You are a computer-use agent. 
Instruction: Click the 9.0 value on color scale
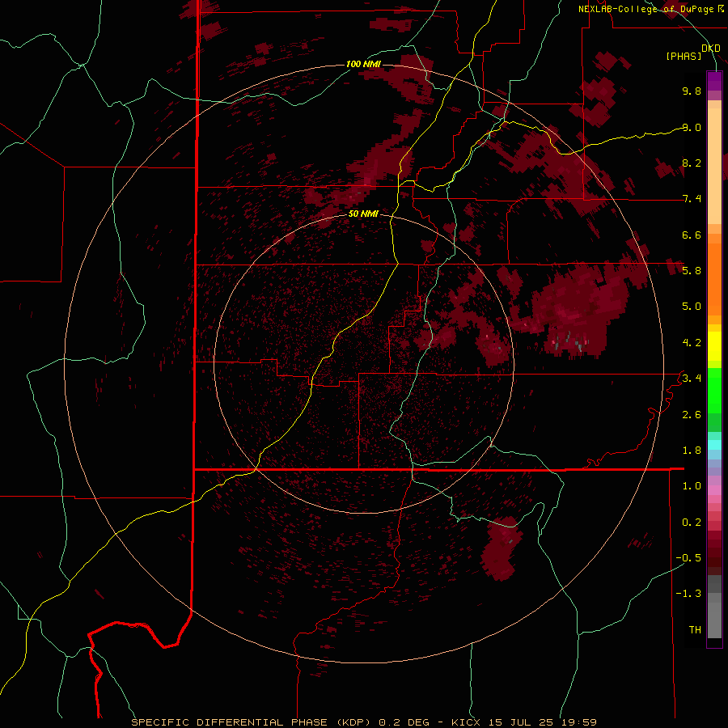click(692, 127)
